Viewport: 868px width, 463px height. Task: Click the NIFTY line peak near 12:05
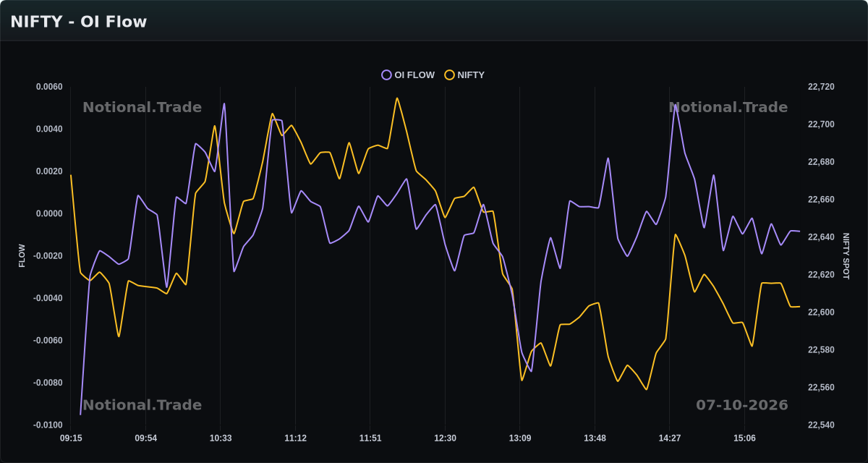397,98
